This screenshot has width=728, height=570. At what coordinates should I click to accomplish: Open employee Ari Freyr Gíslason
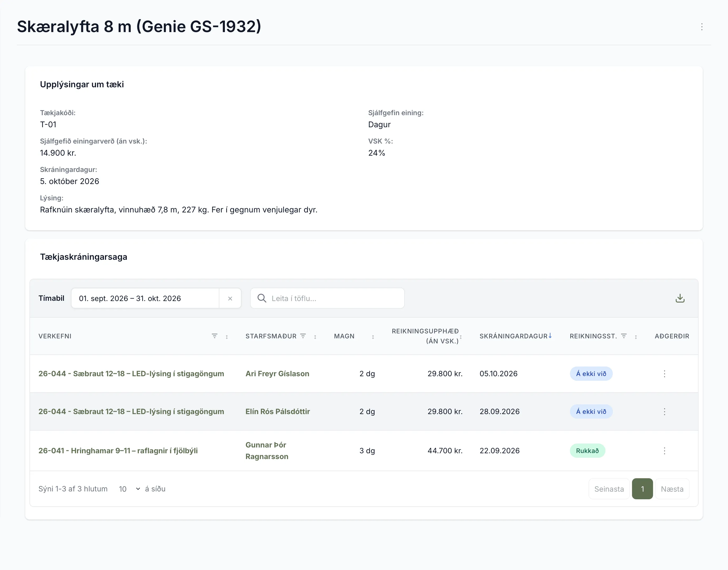[277, 374]
